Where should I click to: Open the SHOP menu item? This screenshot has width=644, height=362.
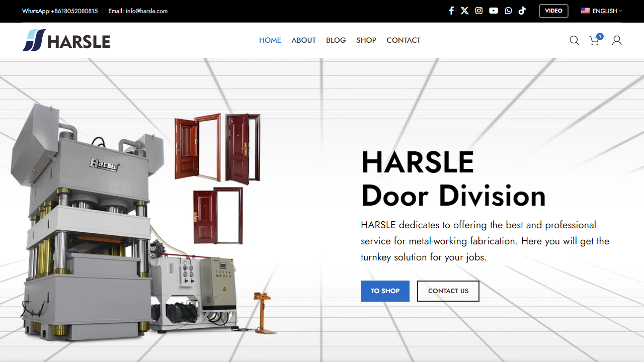(366, 40)
